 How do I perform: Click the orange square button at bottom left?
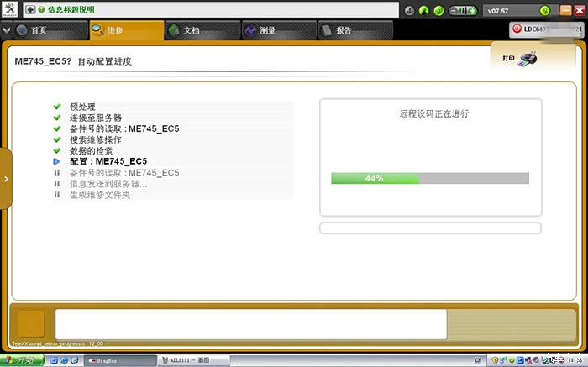click(x=31, y=323)
